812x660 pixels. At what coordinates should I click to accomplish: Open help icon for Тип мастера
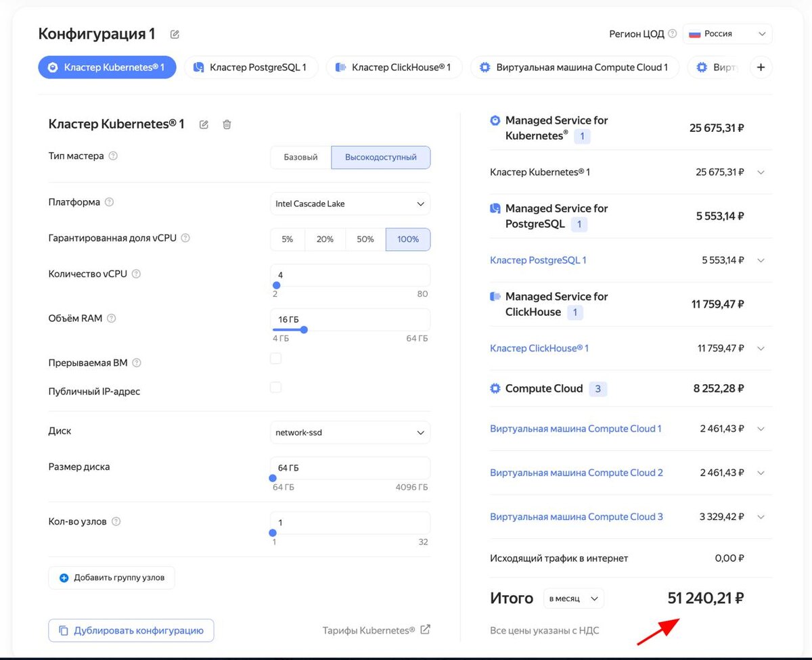tap(113, 156)
